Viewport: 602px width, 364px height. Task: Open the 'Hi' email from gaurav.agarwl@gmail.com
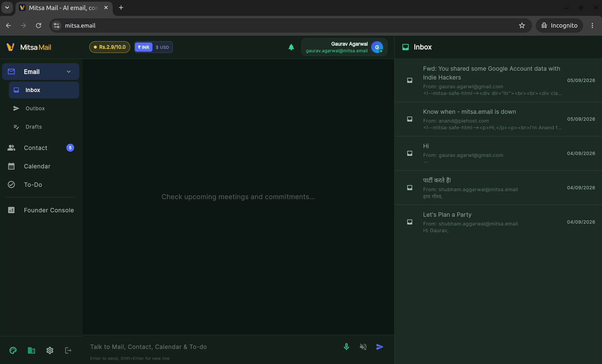point(498,154)
